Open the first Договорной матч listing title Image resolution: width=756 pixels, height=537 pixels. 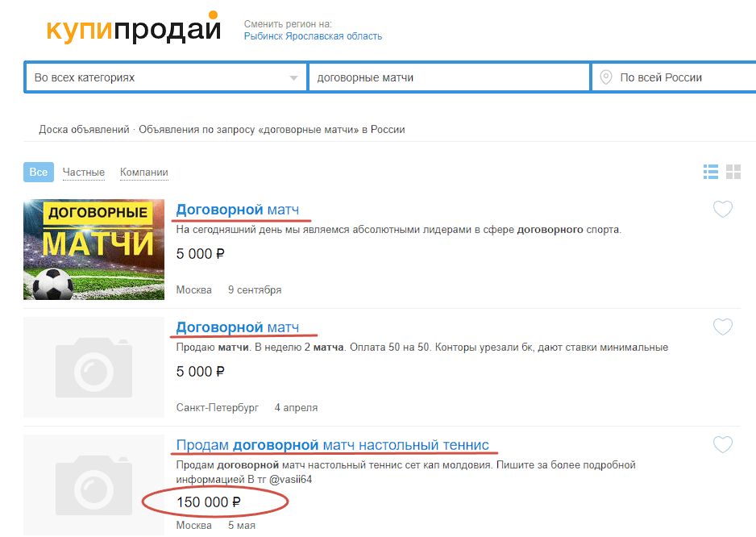point(237,210)
